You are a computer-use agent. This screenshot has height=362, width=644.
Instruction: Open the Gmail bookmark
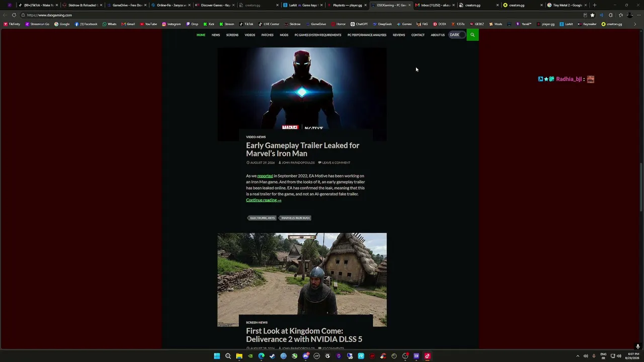128,24
